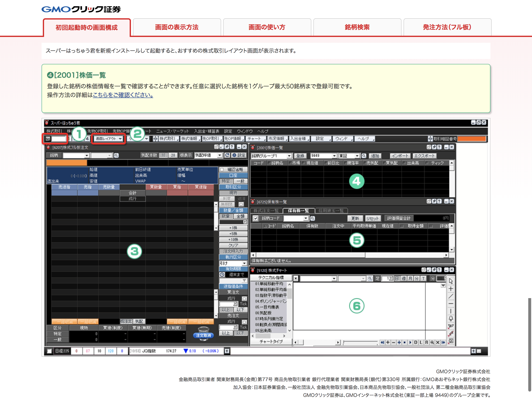
Task: Open the ニュース・マーケット menu
Action: [173, 131]
